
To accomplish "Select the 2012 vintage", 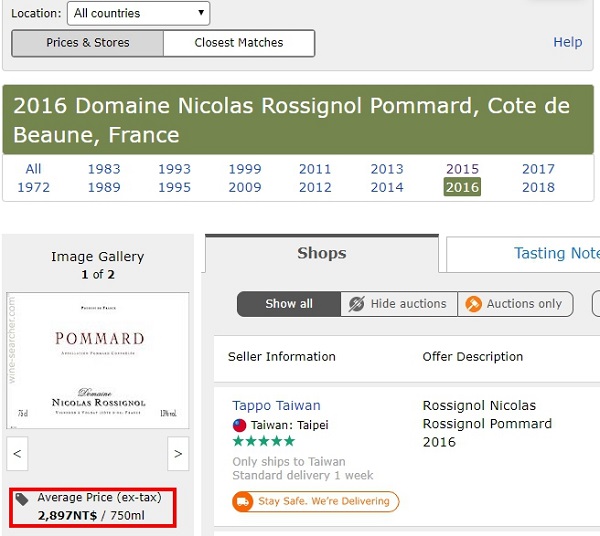I will 315,187.
